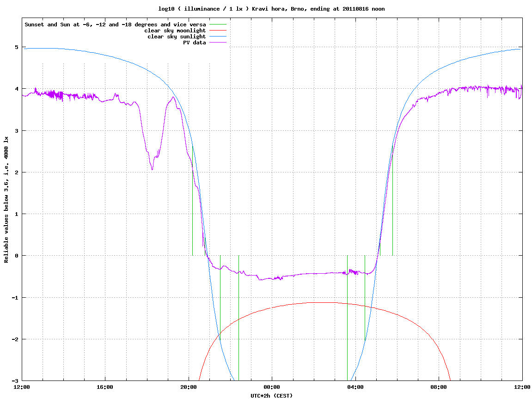Click the chart title mentioning Kravi hora, Brno

[x=271, y=9]
